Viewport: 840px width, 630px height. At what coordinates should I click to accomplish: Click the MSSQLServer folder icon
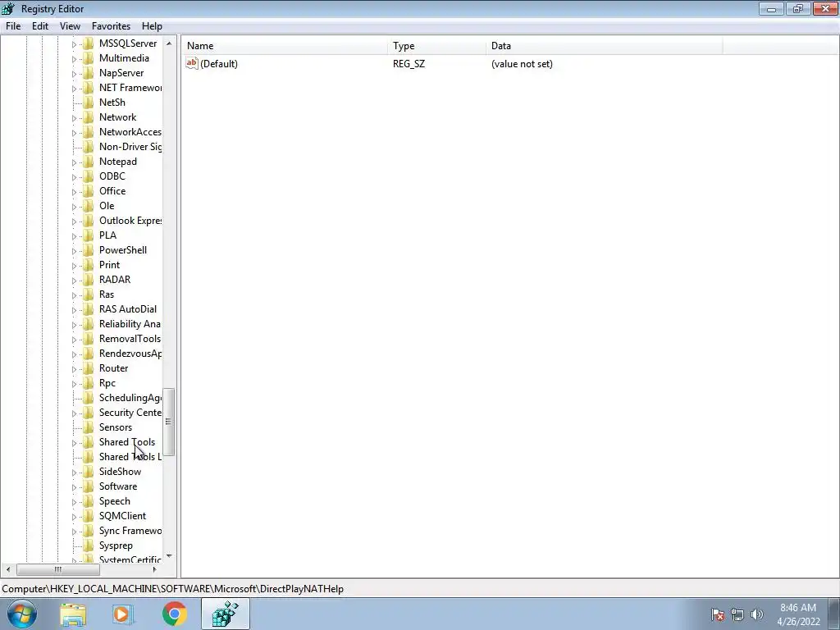(89, 43)
